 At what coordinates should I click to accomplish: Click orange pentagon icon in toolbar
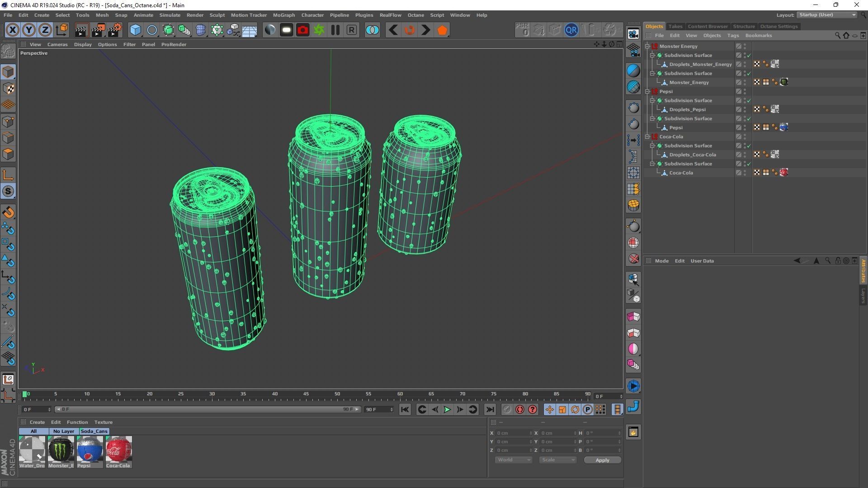click(x=442, y=30)
